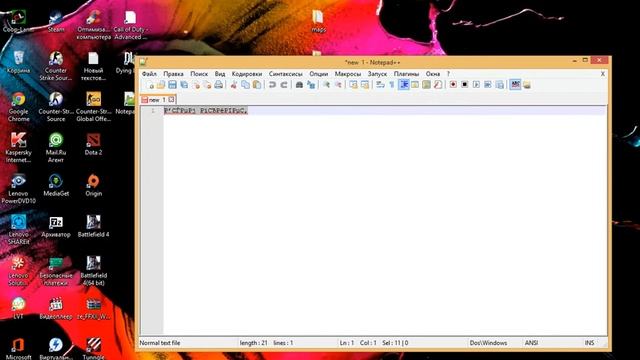Stop macro recording with square icon
Image resolution: width=640 pixels, height=360 pixels.
[x=464, y=85]
